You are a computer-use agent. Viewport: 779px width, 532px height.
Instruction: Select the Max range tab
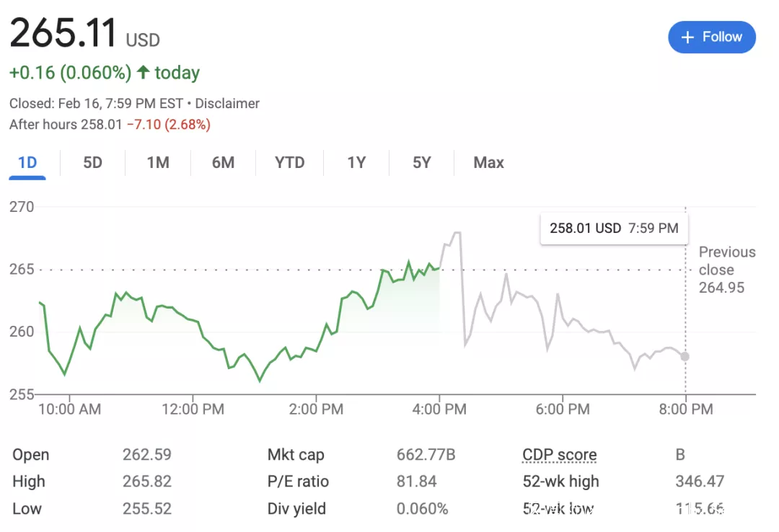click(x=488, y=163)
